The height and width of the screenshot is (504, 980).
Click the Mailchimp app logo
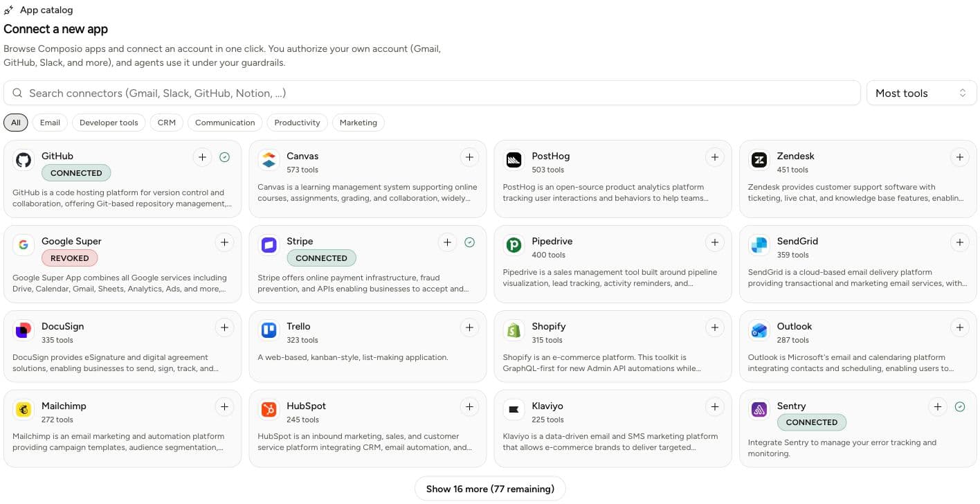point(24,411)
